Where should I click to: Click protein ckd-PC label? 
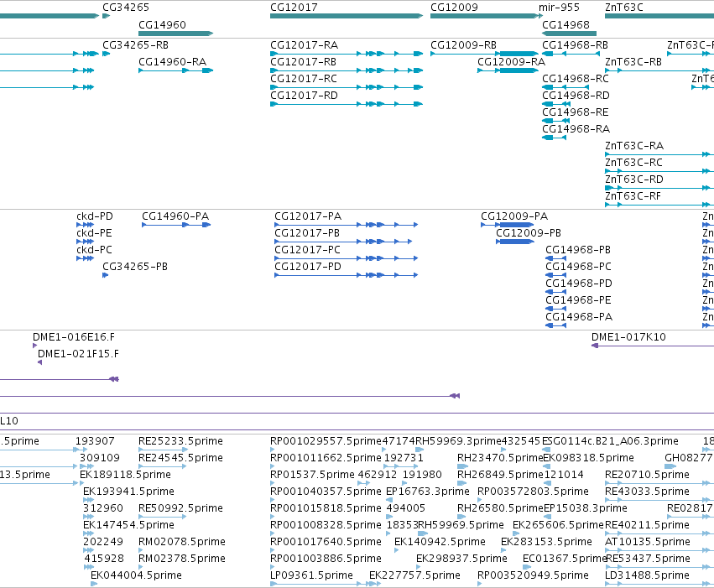tap(94, 250)
